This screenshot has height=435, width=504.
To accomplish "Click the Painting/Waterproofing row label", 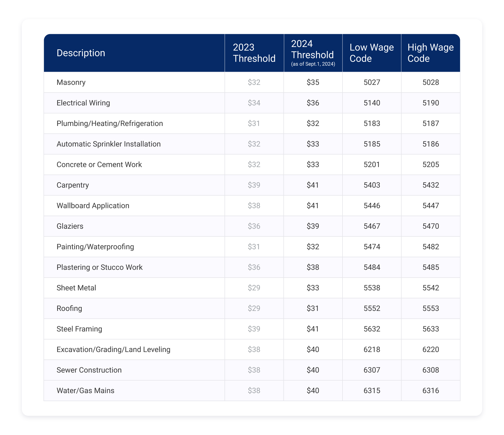I will 95,247.
